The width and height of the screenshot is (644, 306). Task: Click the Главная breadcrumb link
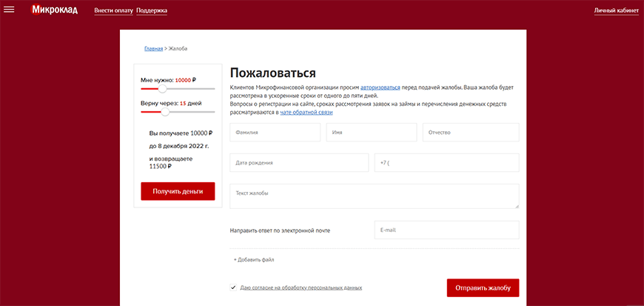coord(153,49)
